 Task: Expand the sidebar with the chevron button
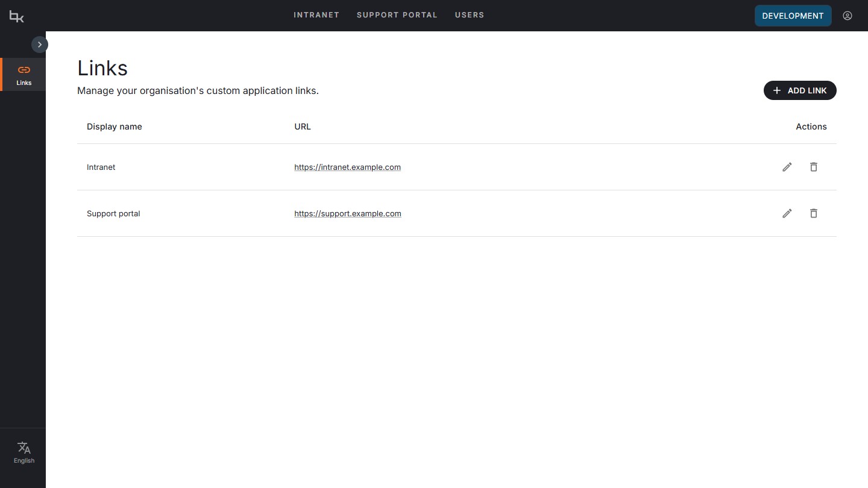pyautogui.click(x=40, y=45)
